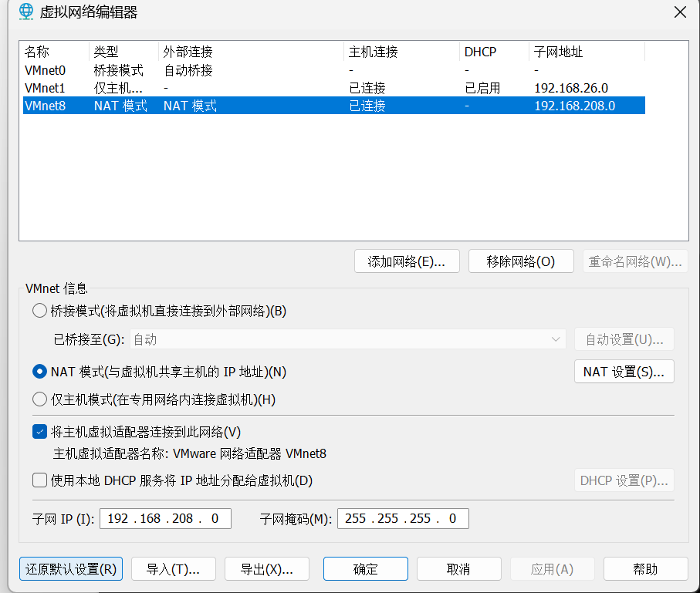Open NAT 设置(S)... dialog
The height and width of the screenshot is (593, 700).
click(624, 371)
